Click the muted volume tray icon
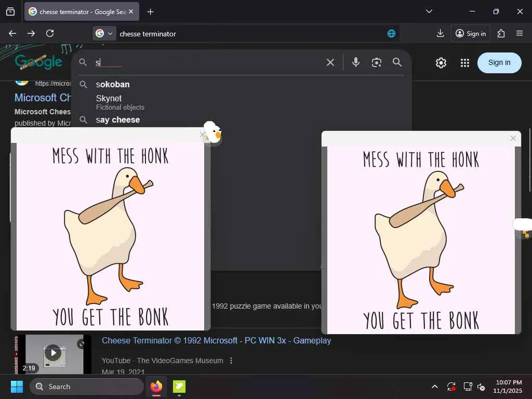The height and width of the screenshot is (399, 532). coord(481,387)
